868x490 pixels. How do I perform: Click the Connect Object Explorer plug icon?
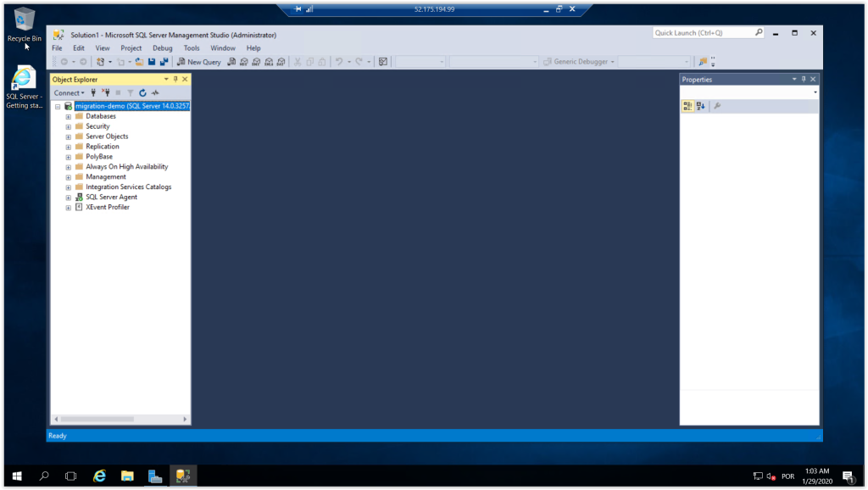(x=93, y=93)
